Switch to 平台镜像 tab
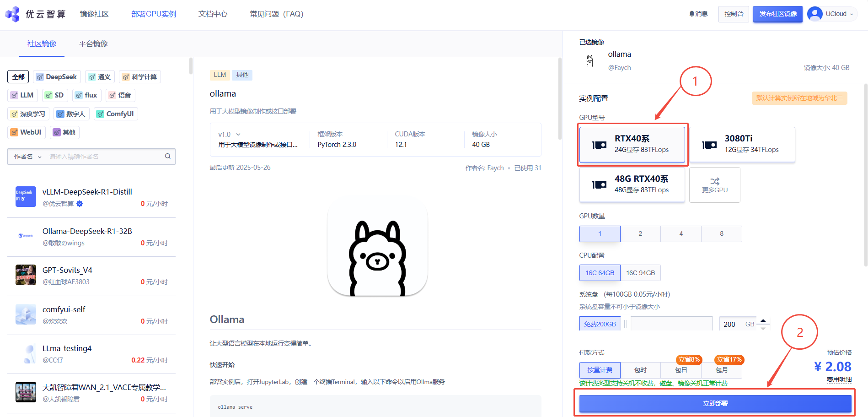This screenshot has height=417, width=868. (x=93, y=43)
